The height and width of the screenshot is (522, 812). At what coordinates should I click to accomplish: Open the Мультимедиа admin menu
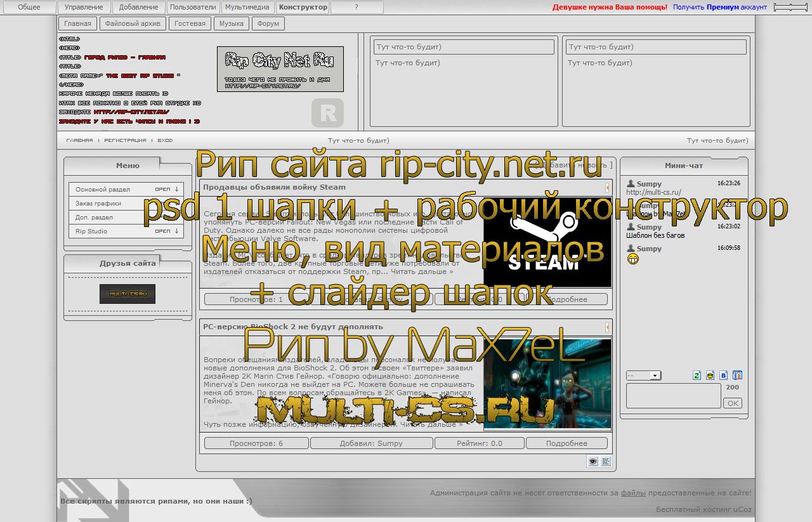(248, 8)
